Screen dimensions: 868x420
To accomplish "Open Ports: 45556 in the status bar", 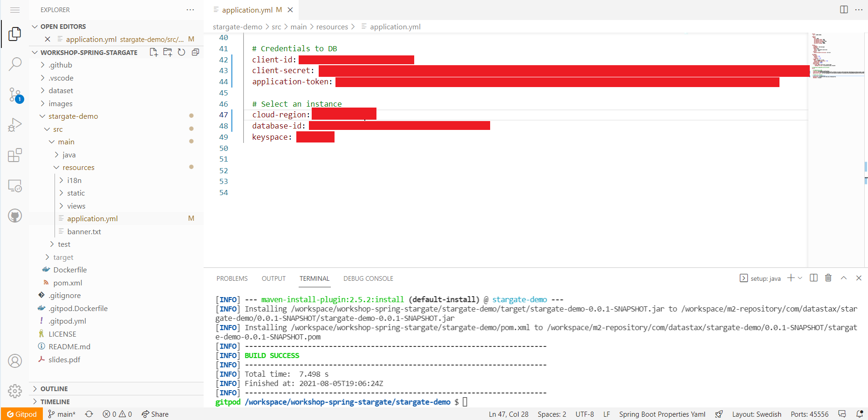I will (x=809, y=414).
